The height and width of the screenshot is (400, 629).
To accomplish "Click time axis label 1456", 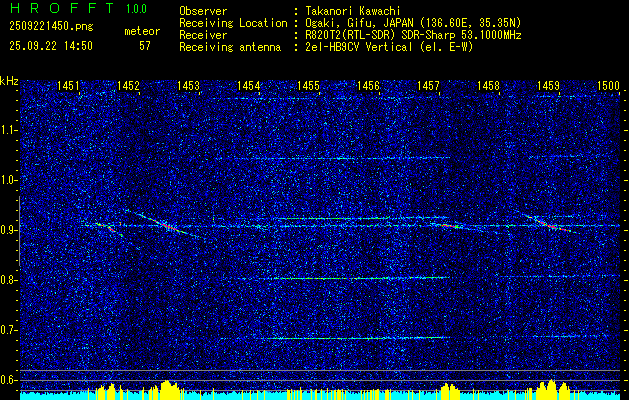I will 368,85.
